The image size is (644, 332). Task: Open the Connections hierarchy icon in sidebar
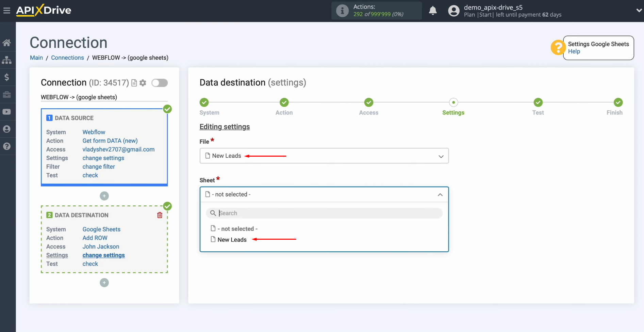[x=7, y=60]
